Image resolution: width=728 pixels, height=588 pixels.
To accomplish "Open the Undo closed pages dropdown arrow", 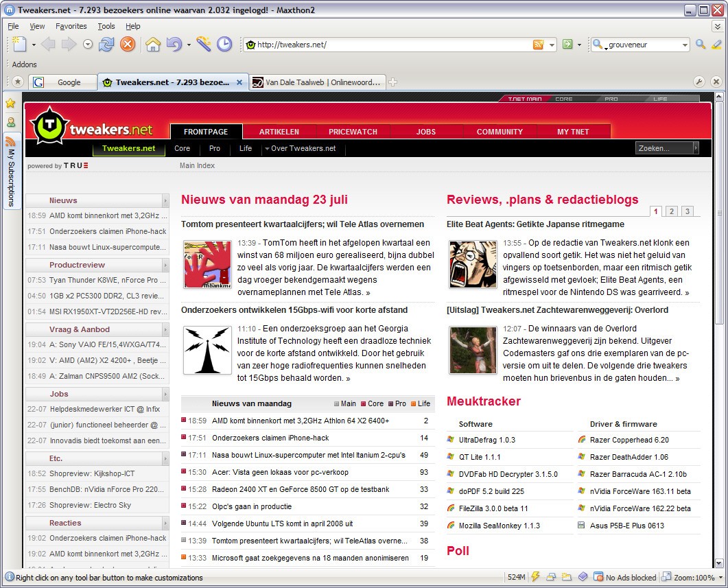I will 189,45.
